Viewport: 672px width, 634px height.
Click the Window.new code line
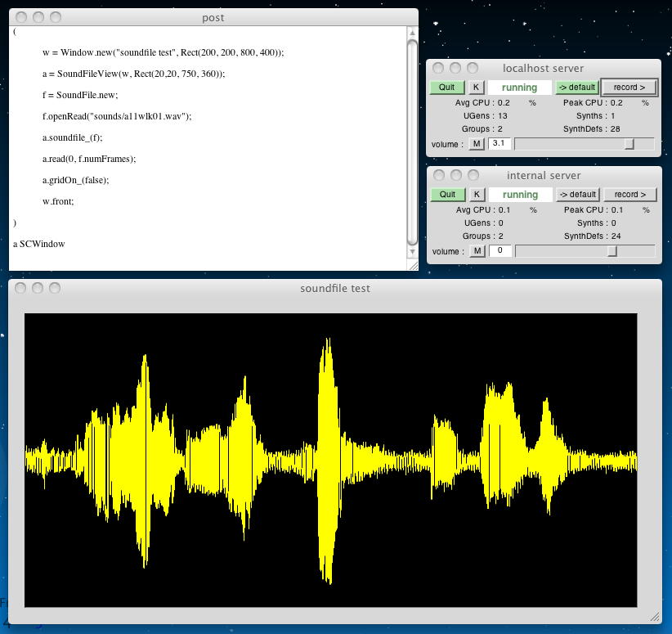click(x=163, y=52)
